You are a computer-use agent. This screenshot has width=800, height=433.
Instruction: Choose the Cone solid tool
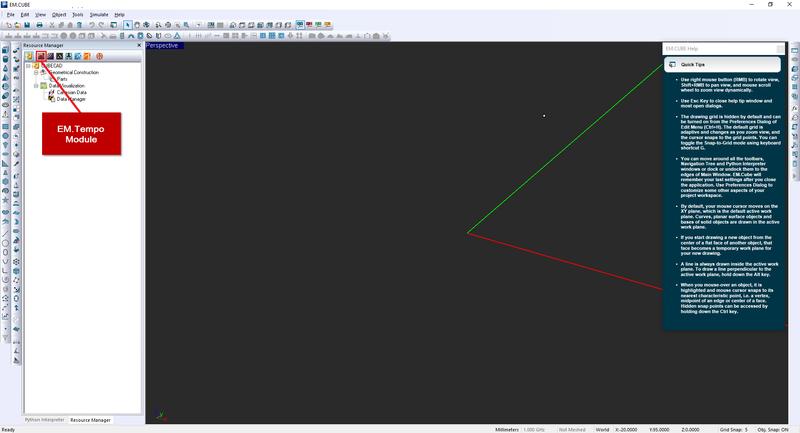coord(5,68)
